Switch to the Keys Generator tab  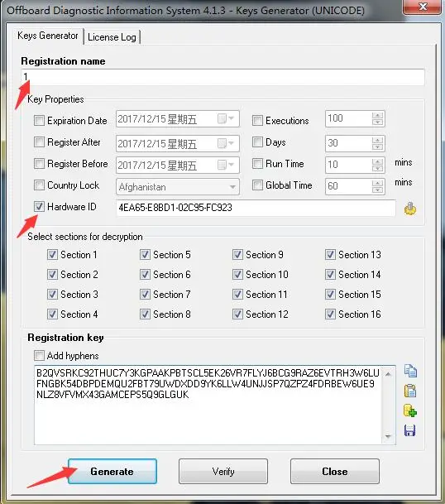click(47, 36)
